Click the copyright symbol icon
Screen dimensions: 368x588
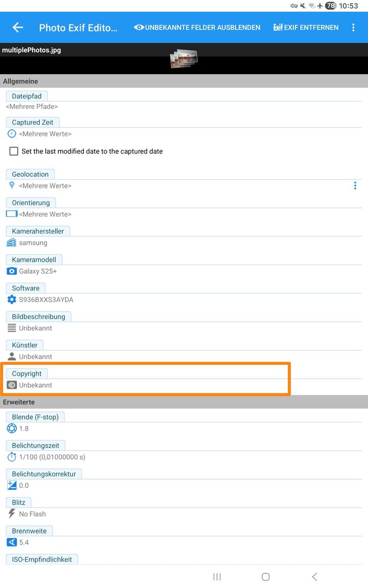(x=11, y=385)
